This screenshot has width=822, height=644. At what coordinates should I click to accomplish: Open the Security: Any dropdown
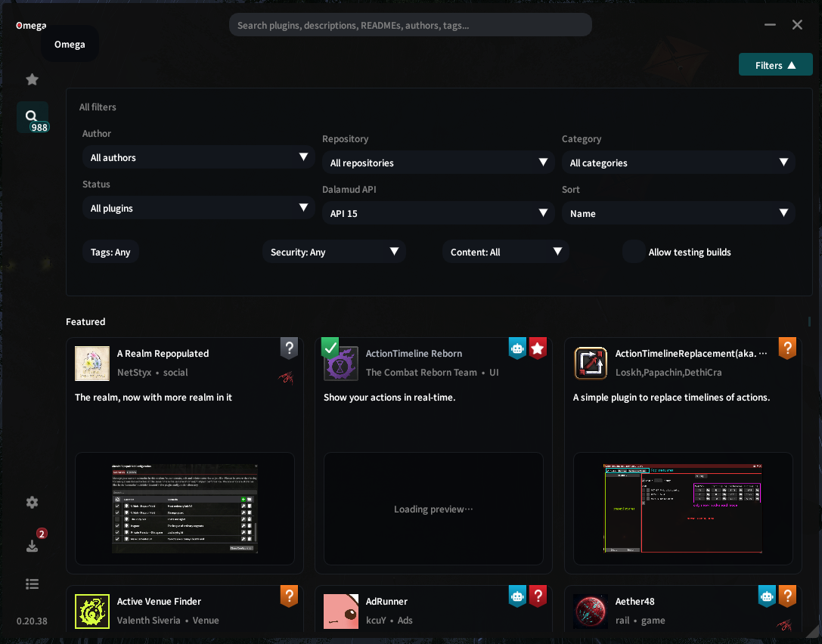(334, 252)
